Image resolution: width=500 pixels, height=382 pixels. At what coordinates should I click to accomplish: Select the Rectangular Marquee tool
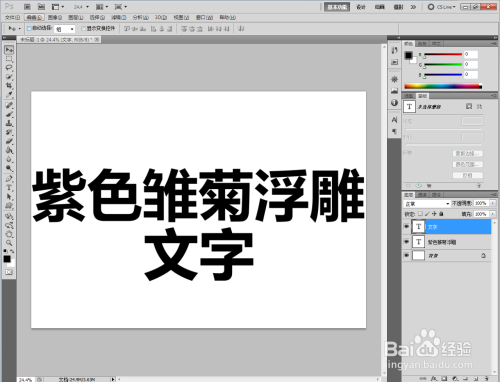[x=9, y=59]
